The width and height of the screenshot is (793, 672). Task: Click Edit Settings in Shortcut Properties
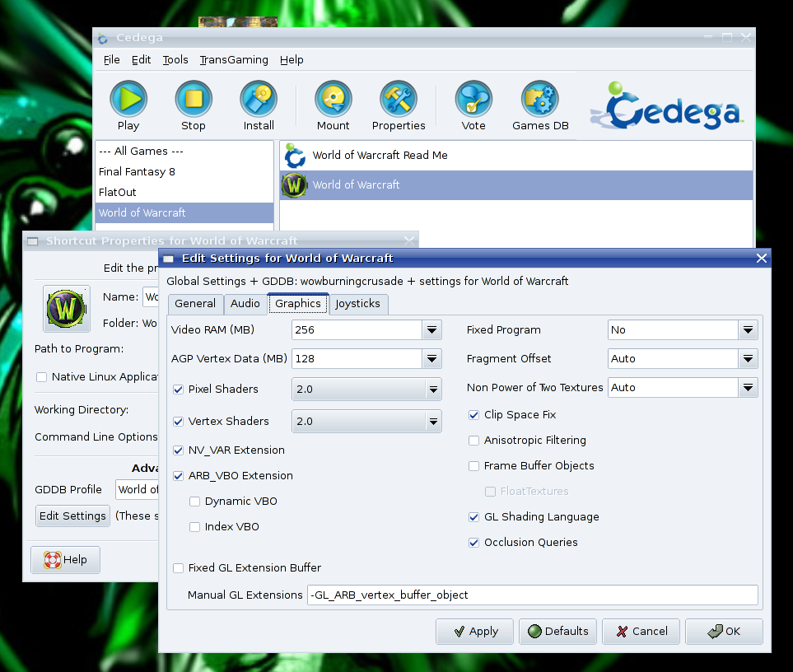(x=72, y=516)
